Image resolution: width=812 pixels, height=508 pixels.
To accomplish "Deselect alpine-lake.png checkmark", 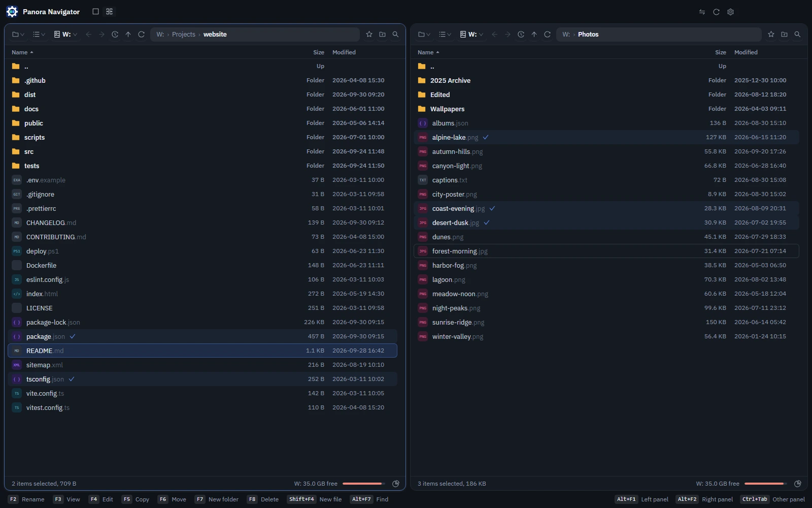I will pyautogui.click(x=486, y=137).
